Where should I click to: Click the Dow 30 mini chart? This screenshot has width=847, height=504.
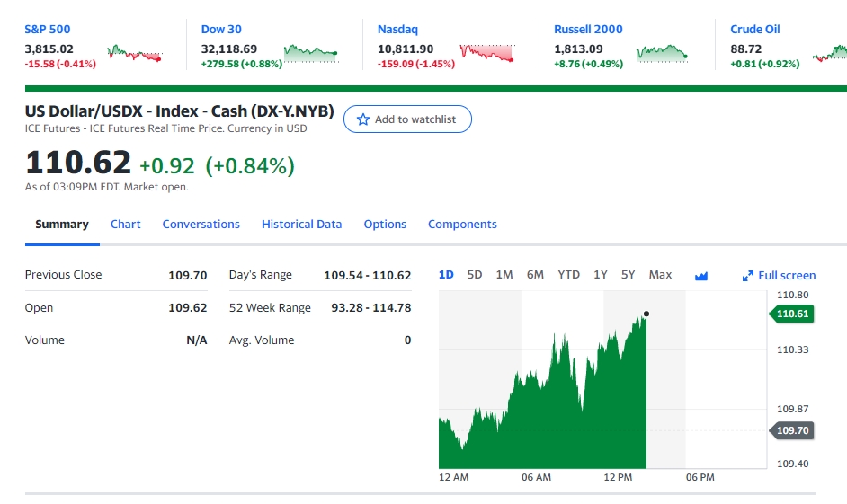pos(311,53)
